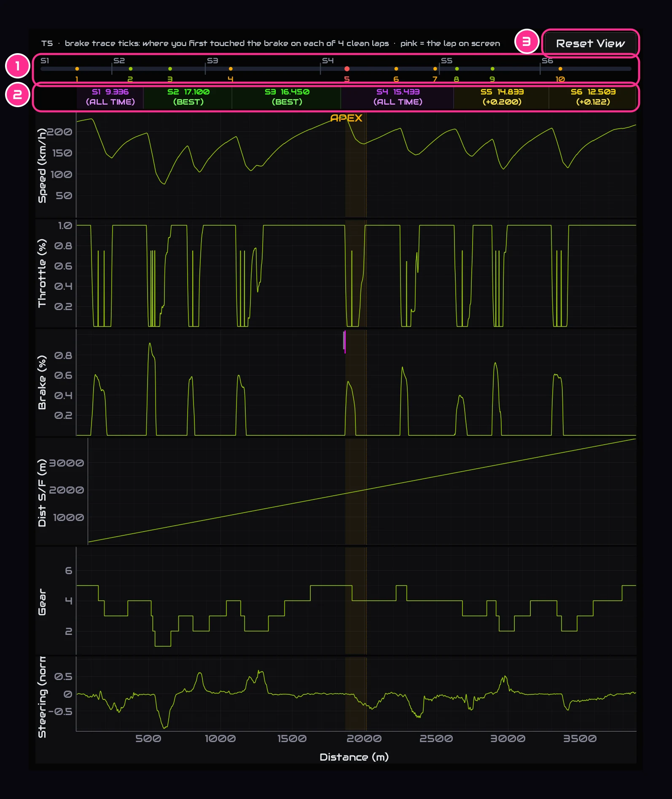This screenshot has width=672, height=799.
Task: Click the 'Gear' axis title
Action: (42, 602)
